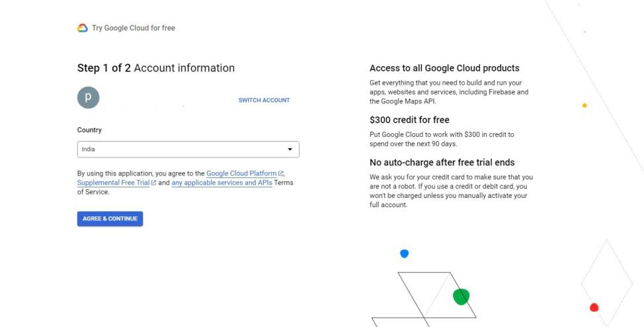Open the Supplemental Free Trial terms link
The width and height of the screenshot is (644, 327).
click(x=113, y=183)
